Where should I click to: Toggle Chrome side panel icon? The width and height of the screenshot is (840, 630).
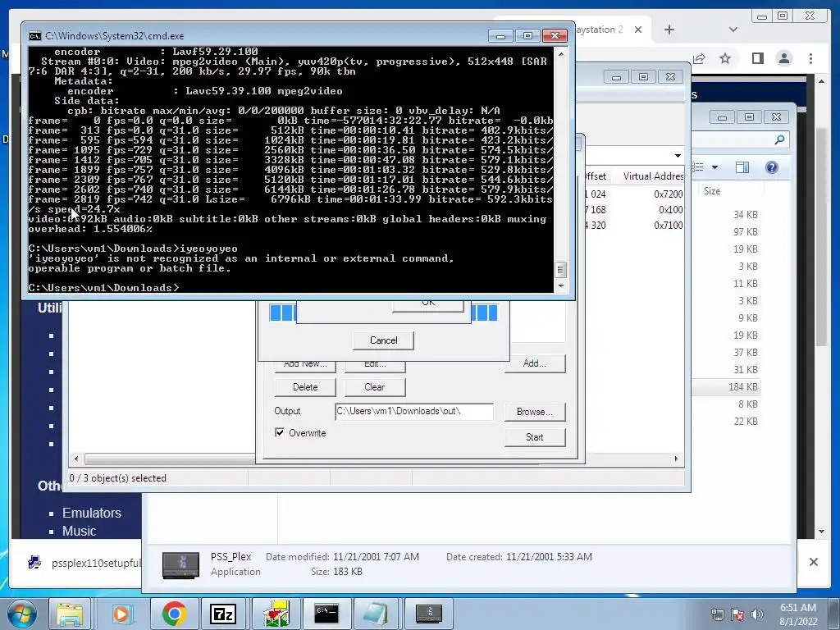(757, 58)
